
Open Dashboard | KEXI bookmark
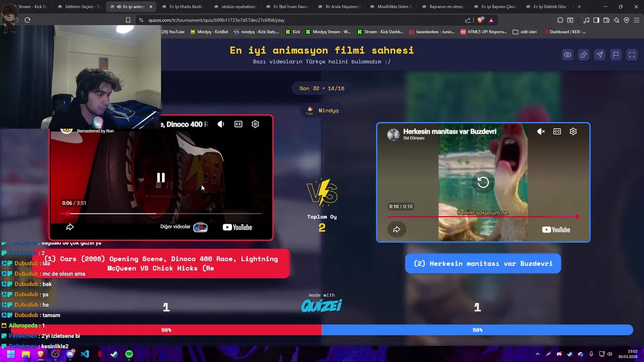click(x=564, y=32)
